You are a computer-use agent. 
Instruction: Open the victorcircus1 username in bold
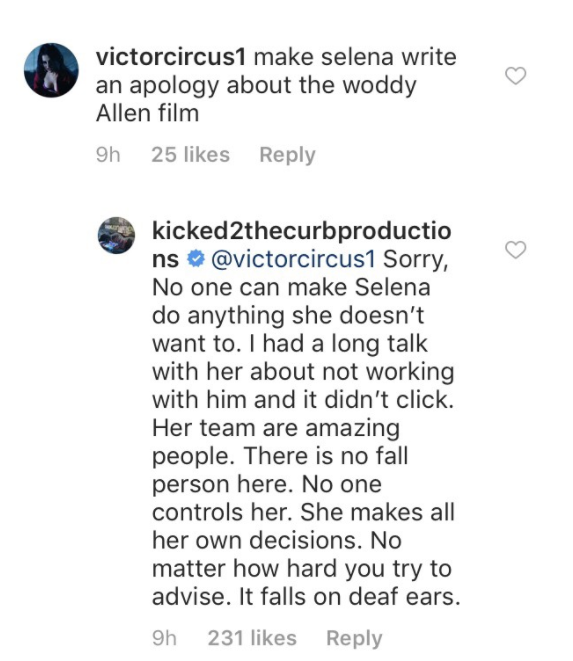pos(171,57)
